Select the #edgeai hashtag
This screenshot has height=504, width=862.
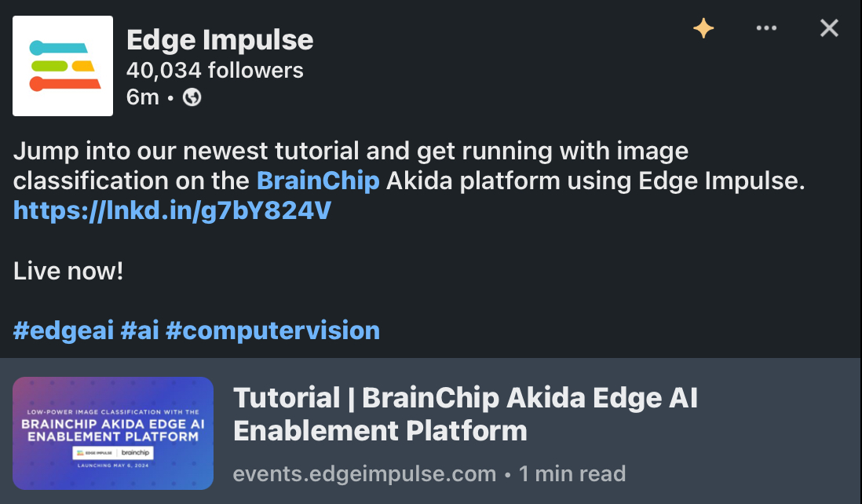[x=64, y=331]
